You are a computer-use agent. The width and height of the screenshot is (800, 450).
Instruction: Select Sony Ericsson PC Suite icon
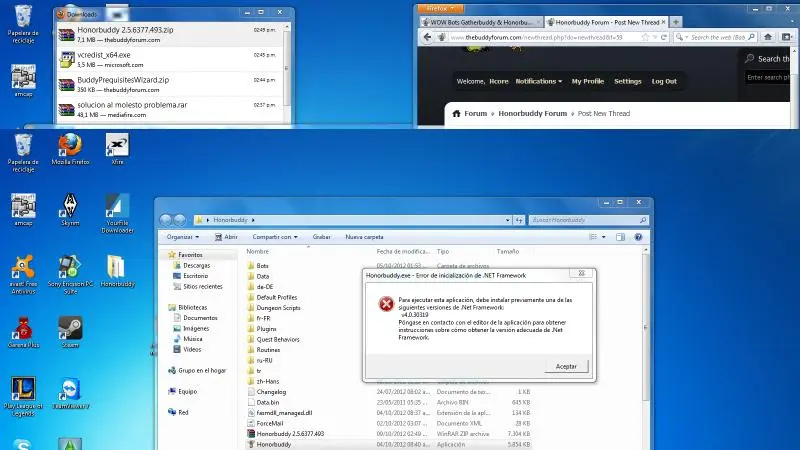pyautogui.click(x=70, y=274)
